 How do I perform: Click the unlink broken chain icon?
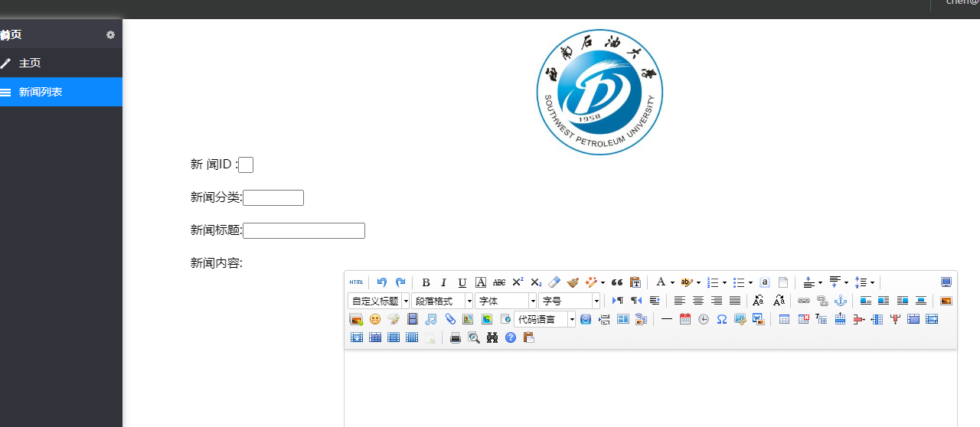pyautogui.click(x=822, y=301)
